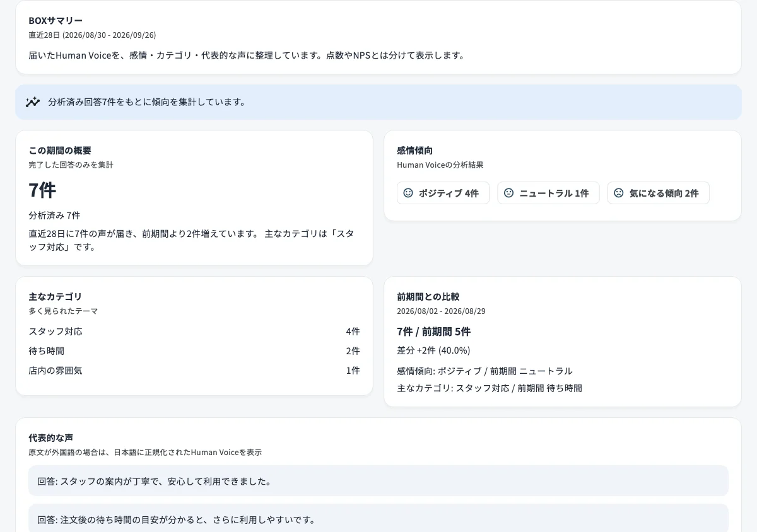Click the スタッフ対応 category row

(x=194, y=332)
